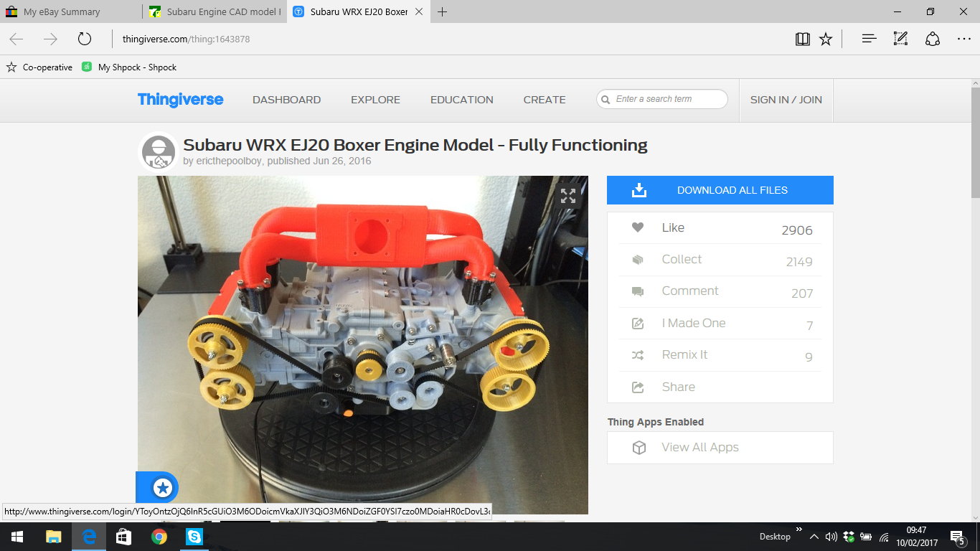
Task: Open the Windows Start menu
Action: click(17, 537)
